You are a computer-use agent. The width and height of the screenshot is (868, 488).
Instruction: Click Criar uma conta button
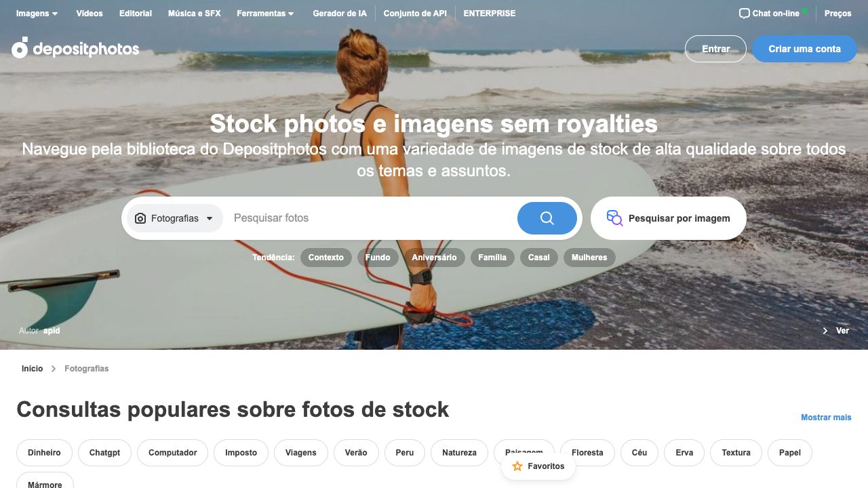point(804,49)
